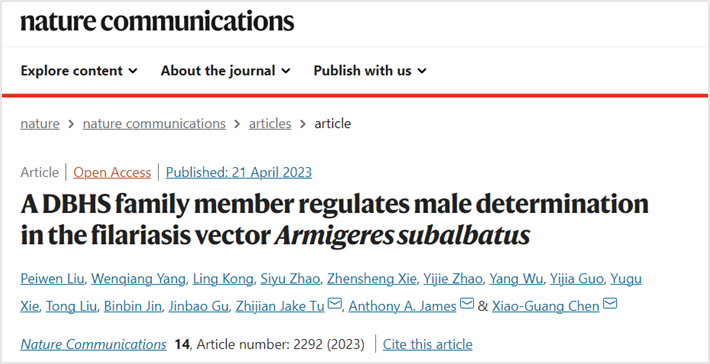Open the Published: 21 April 2023 link

[x=239, y=172]
